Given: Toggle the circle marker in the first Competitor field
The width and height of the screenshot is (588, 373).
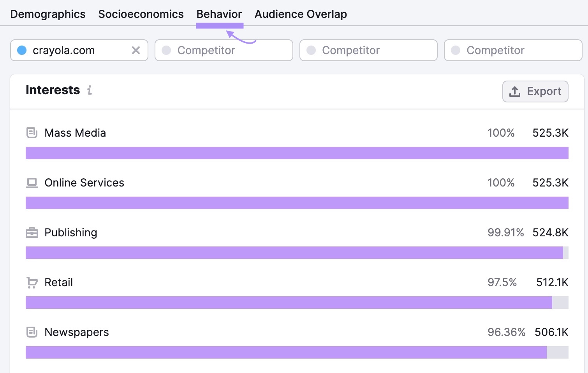Looking at the screenshot, I should [x=167, y=50].
